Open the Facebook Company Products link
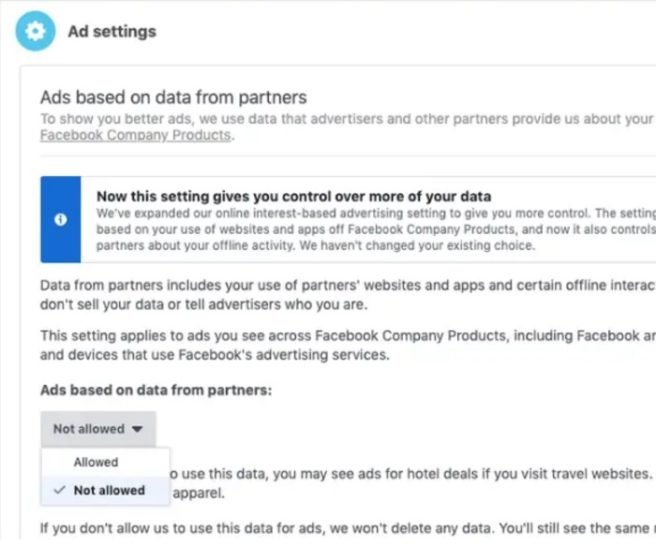The image size is (656, 546). [136, 135]
